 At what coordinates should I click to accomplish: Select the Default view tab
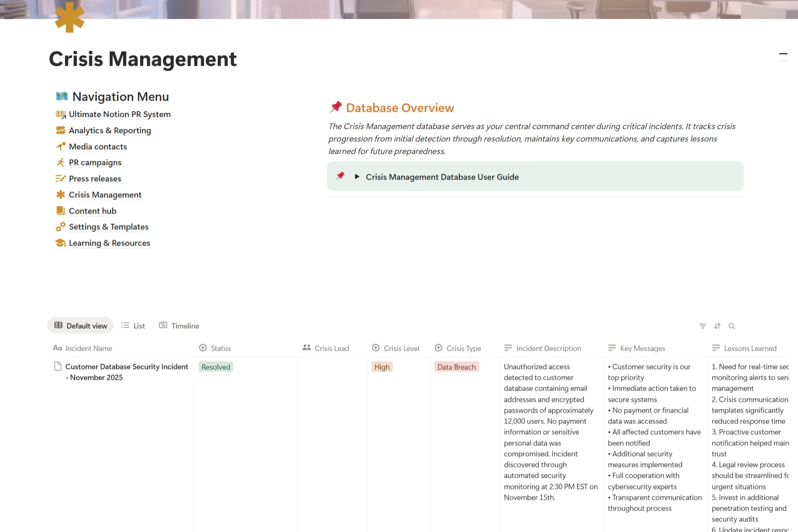81,326
